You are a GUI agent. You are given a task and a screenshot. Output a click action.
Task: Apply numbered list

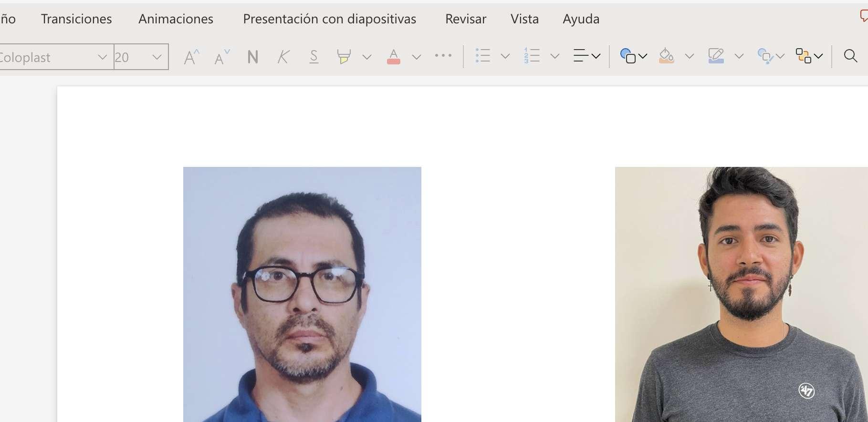click(x=532, y=56)
